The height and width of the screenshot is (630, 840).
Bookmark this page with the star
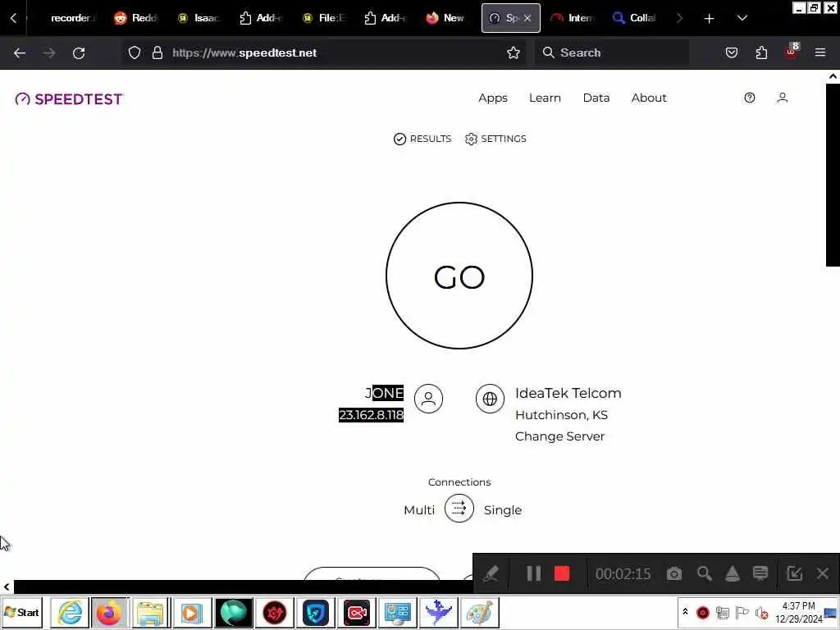(514, 52)
